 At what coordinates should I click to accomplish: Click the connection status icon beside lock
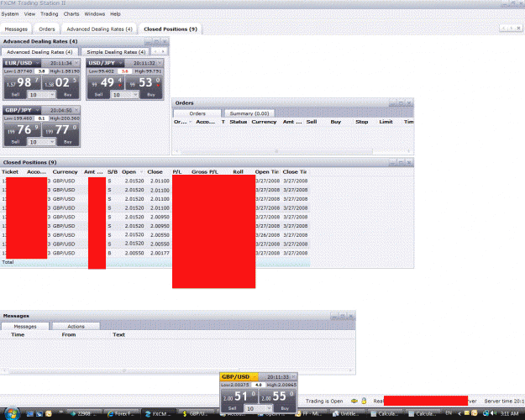(354, 401)
